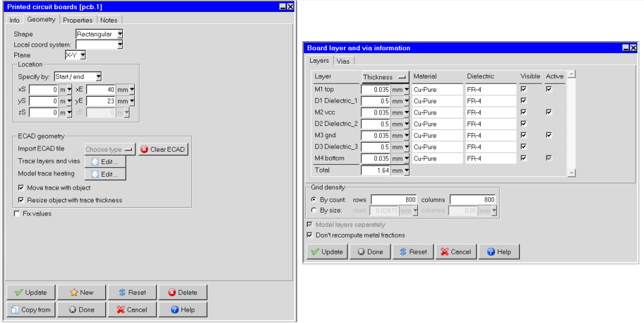
Task: Click the rows count field showing 800
Action: [x=394, y=199]
